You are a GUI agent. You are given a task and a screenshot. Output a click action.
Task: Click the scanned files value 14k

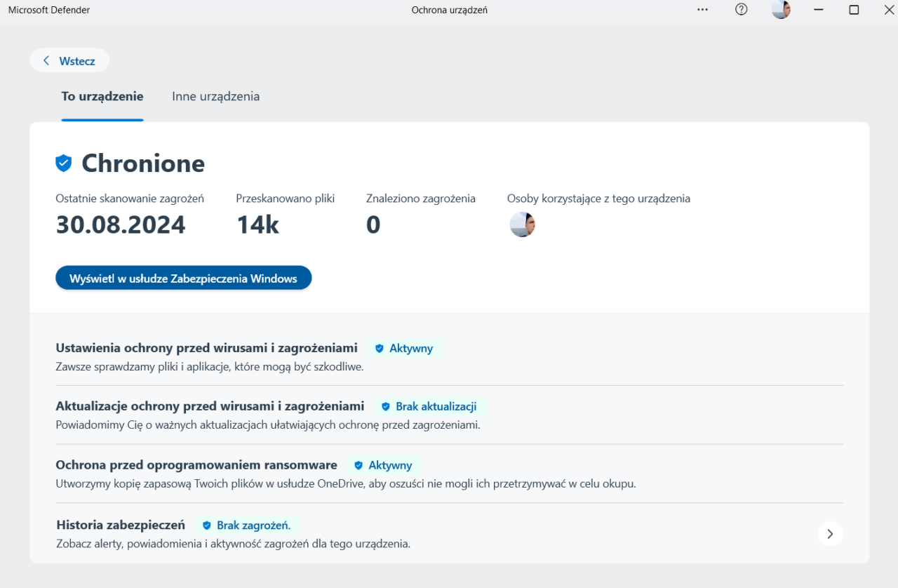(257, 225)
